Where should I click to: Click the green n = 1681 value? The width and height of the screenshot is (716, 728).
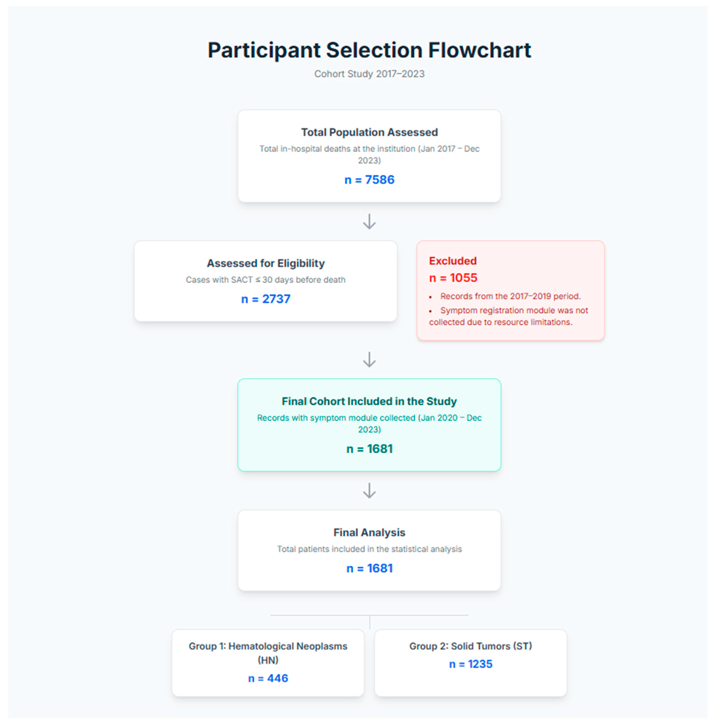(369, 449)
